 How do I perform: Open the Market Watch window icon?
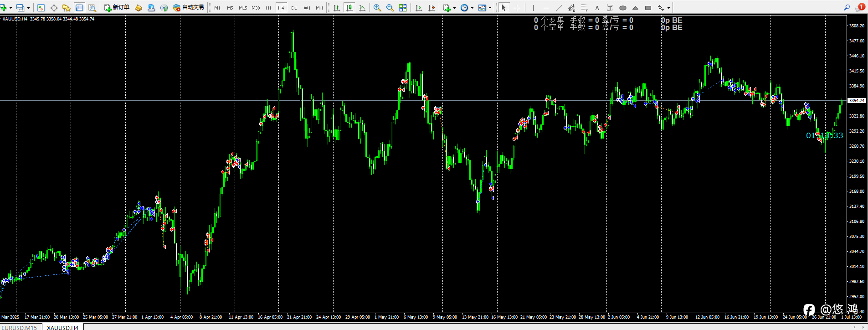(41, 8)
